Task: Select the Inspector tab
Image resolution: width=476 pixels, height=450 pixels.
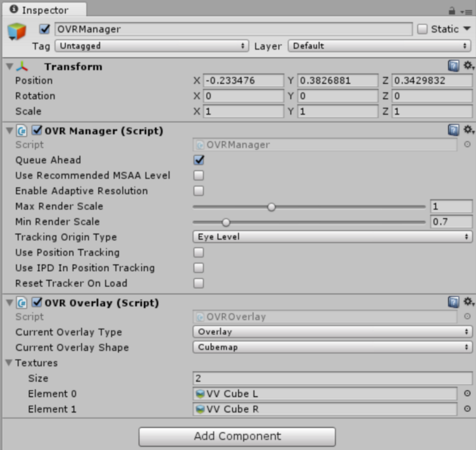Action: pos(45,10)
